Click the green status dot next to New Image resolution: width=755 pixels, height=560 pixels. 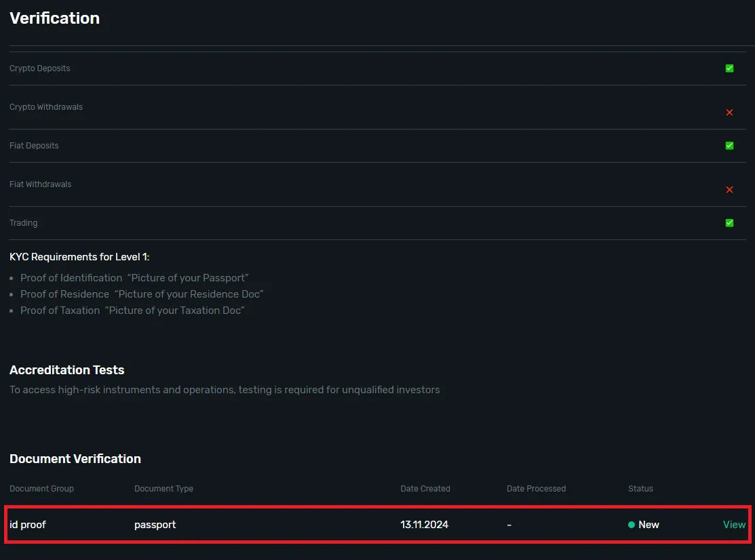(632, 525)
